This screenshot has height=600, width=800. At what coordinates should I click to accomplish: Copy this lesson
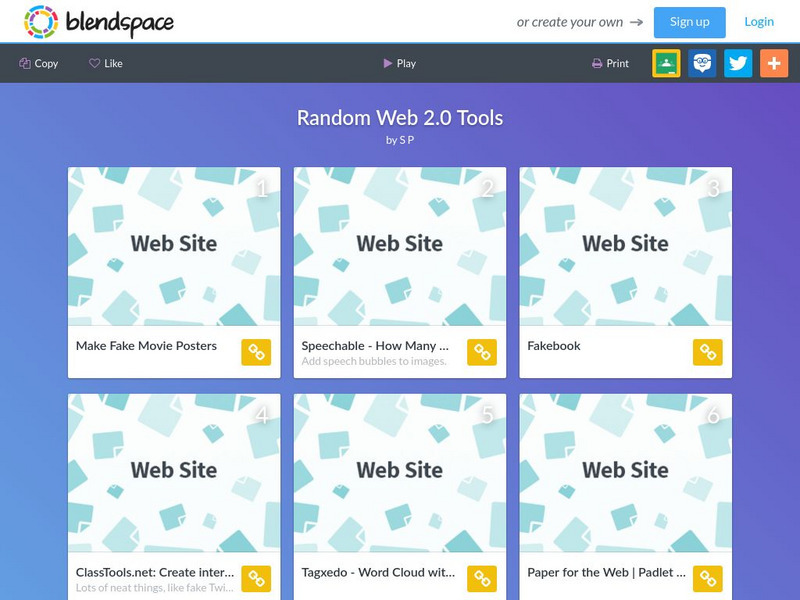(x=39, y=63)
